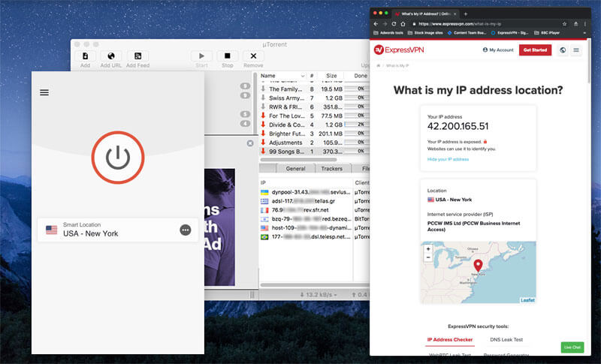Click the ExpressVPN power button to connect

118,158
